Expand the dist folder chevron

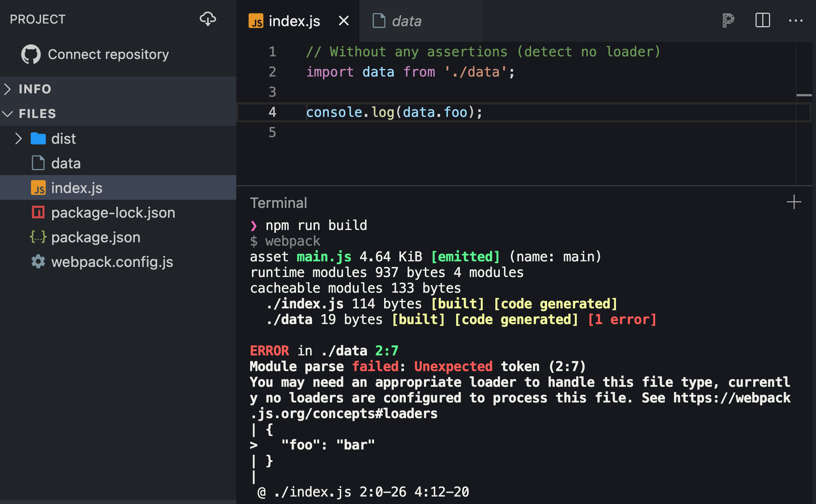(18, 139)
